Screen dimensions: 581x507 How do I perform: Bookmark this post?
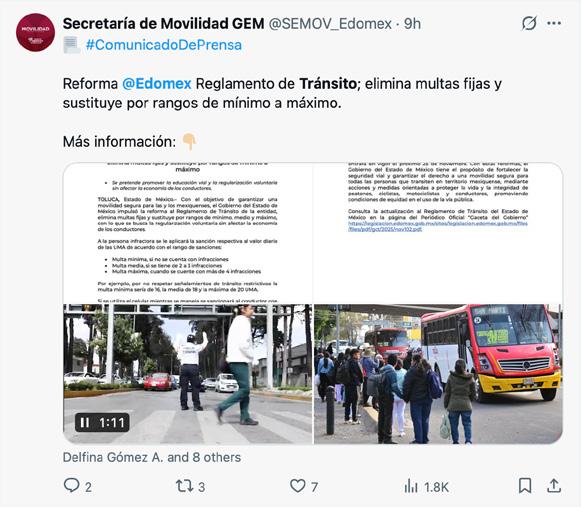pos(525,486)
